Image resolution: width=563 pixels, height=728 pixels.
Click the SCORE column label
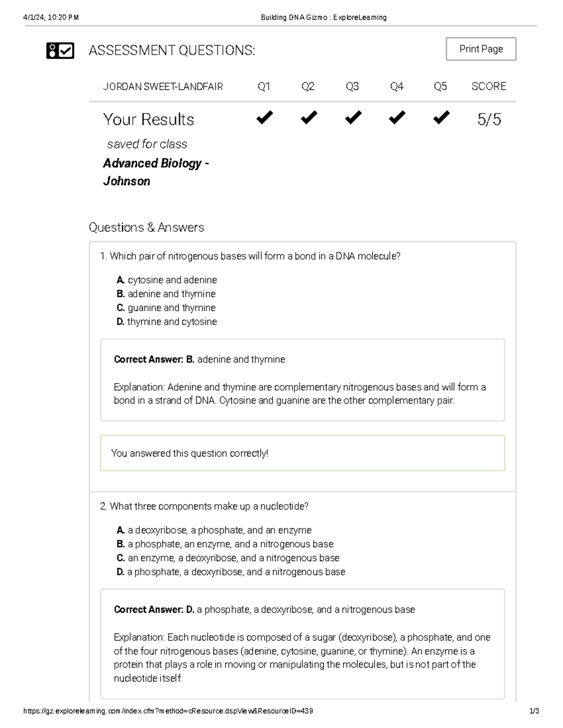click(489, 86)
